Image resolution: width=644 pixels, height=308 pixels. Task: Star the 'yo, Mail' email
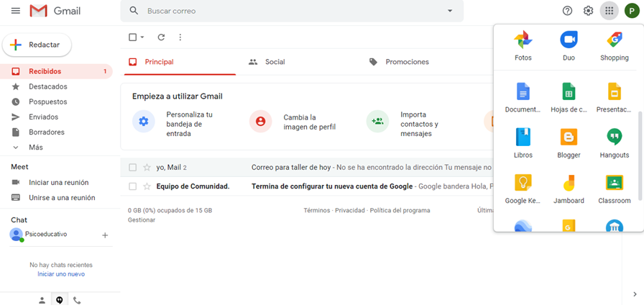coord(147,168)
